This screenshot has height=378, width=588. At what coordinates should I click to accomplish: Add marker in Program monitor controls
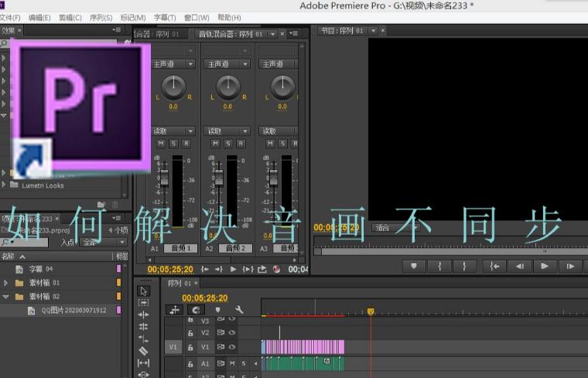click(x=414, y=266)
